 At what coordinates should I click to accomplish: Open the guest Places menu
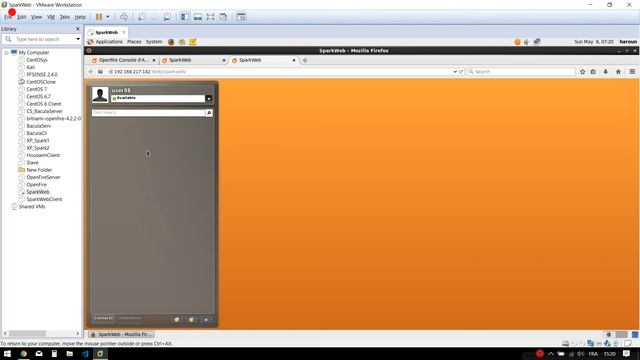click(134, 42)
